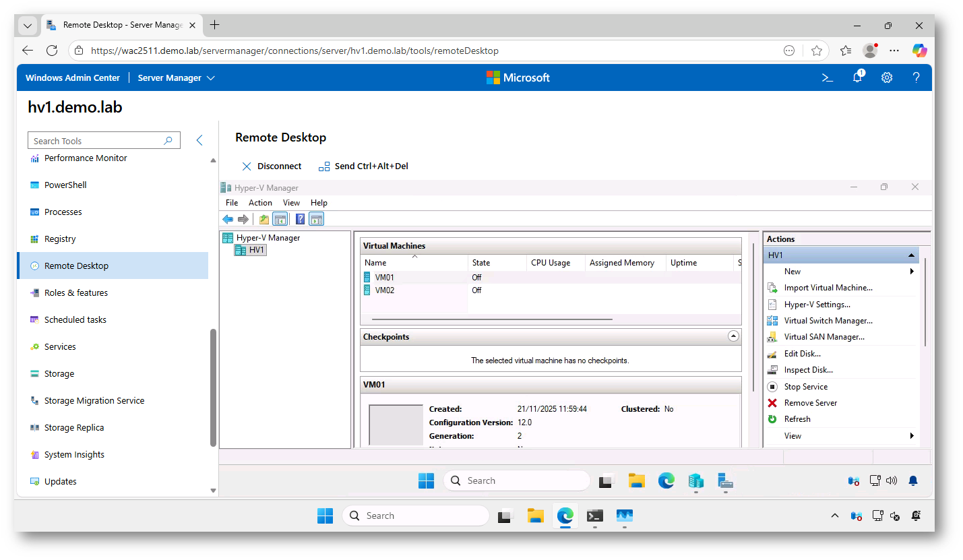This screenshot has width=963, height=560.
Task: Collapse the Search Tools sidebar
Action: (x=199, y=140)
